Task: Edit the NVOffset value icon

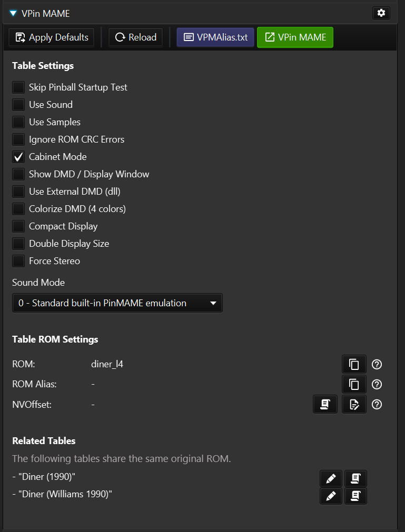Action: tap(354, 405)
